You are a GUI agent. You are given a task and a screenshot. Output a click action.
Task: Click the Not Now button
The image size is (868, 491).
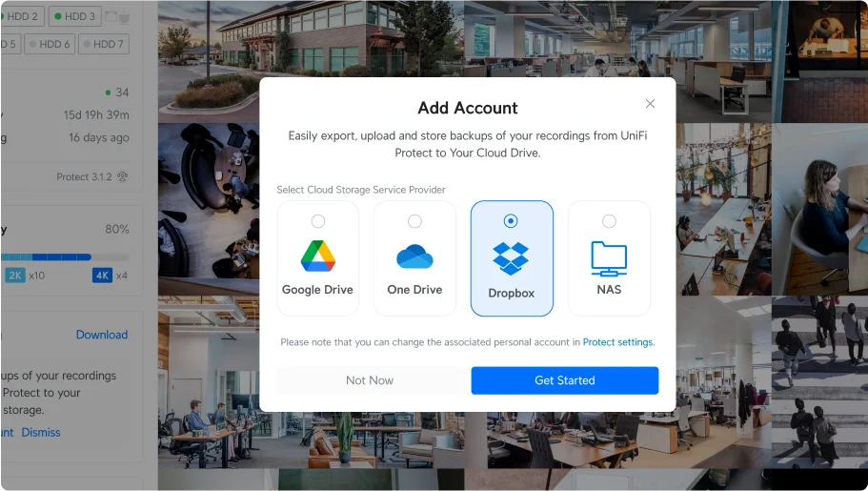click(x=370, y=380)
